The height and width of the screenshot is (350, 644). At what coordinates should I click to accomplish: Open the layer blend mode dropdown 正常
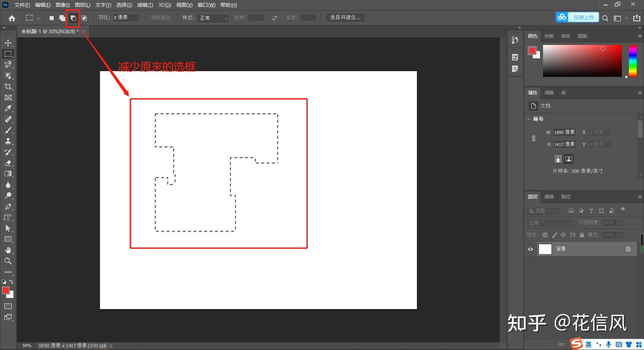click(550, 223)
